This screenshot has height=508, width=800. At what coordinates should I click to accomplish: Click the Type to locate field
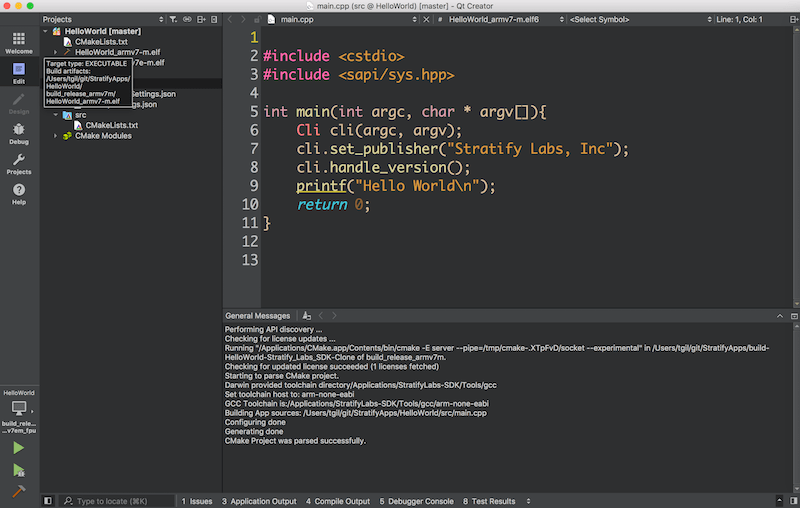118,501
